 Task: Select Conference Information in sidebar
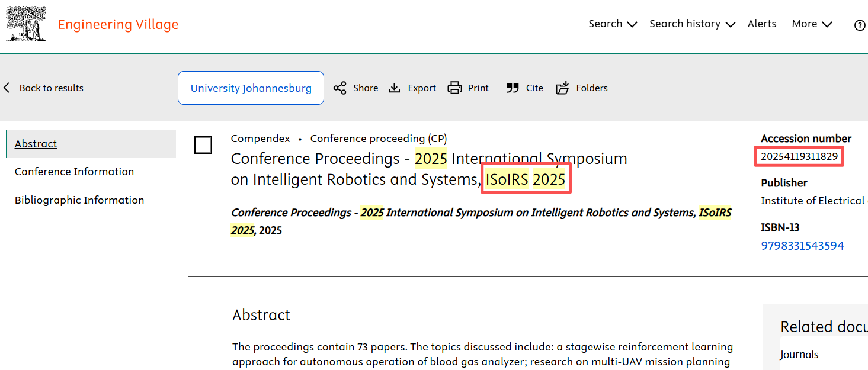74,172
